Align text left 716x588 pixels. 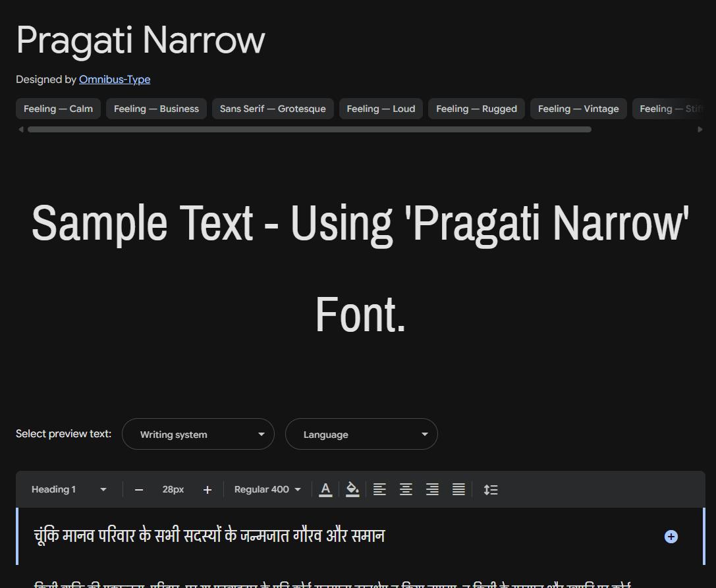[x=379, y=489]
